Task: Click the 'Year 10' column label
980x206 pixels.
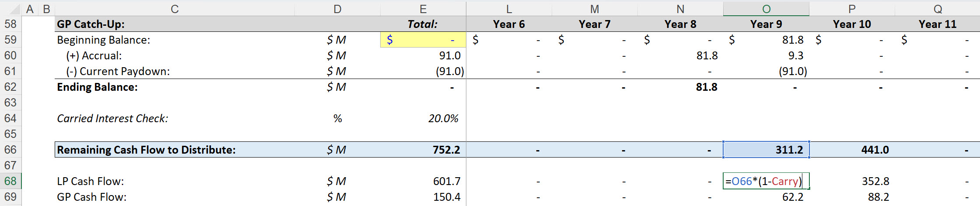Action: pyautogui.click(x=852, y=24)
